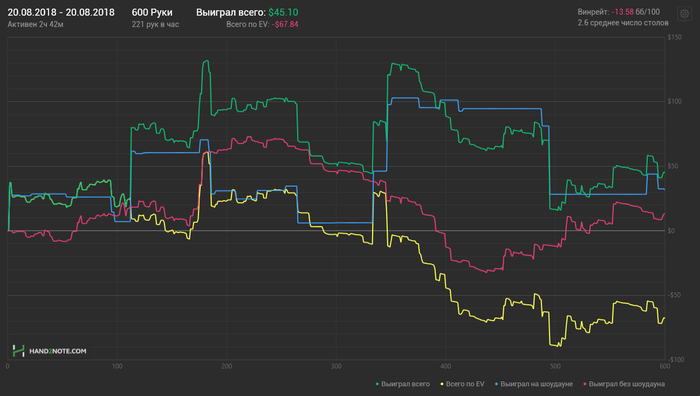Image resolution: width=700 pixels, height=396 pixels.
Task: Click the EV total value '-$67.84'
Action: coord(285,24)
